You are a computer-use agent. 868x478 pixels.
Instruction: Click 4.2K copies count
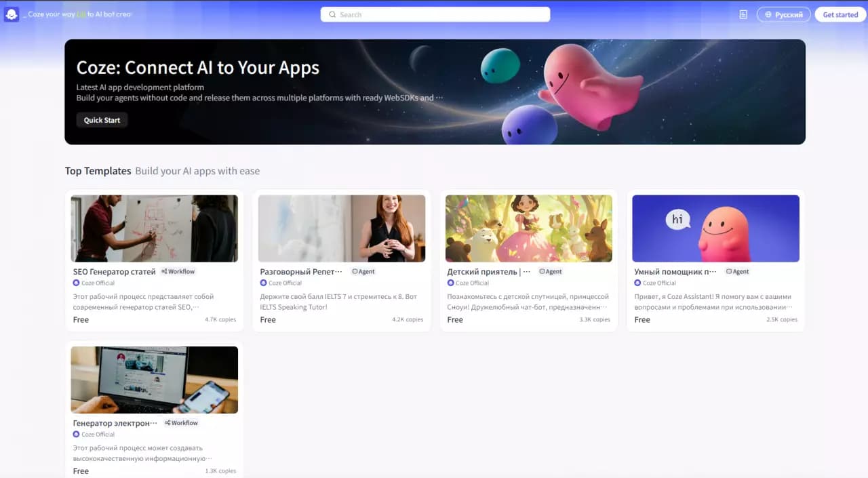click(408, 319)
